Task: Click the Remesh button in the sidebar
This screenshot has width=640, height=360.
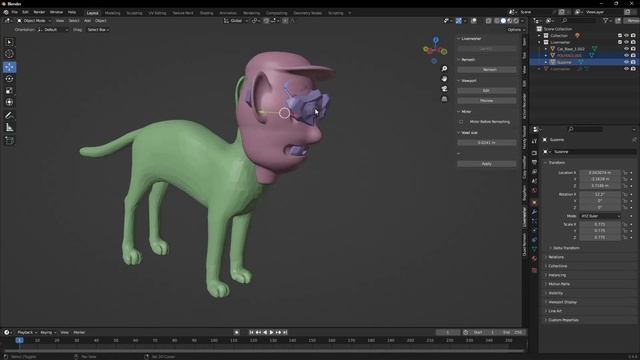Action: pos(487,70)
